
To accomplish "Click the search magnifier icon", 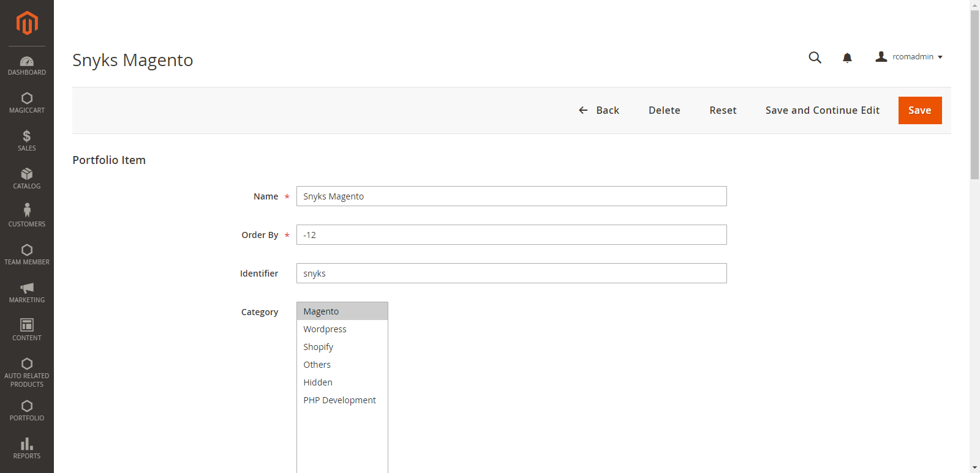I will pos(815,57).
